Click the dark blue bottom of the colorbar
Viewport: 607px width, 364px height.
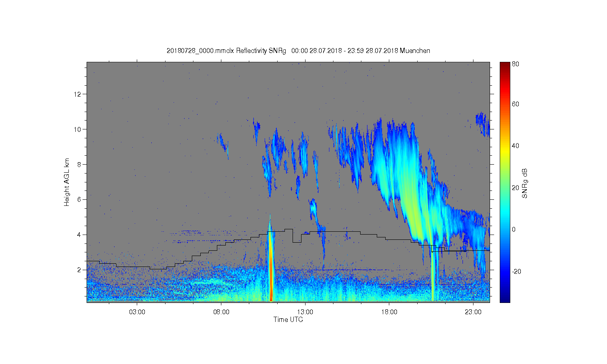click(x=505, y=297)
